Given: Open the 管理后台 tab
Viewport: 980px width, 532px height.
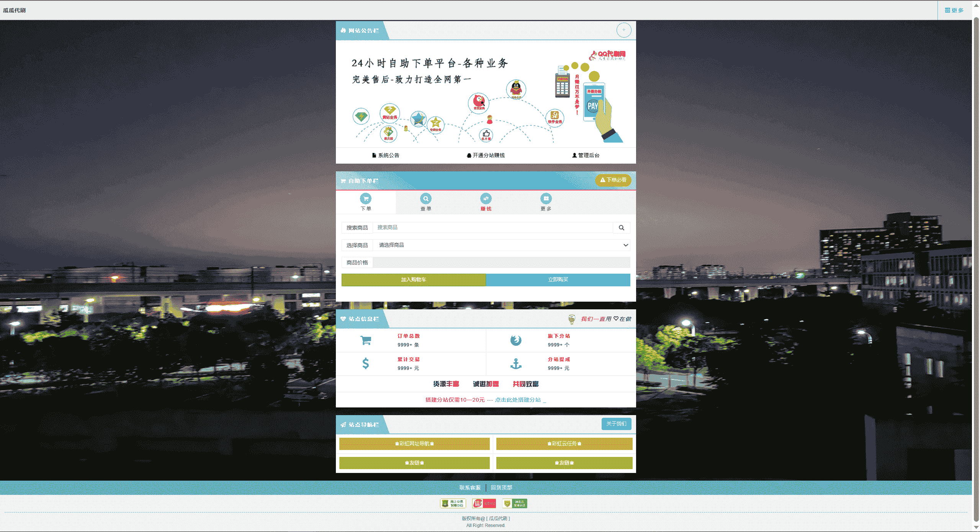Looking at the screenshot, I should point(586,155).
